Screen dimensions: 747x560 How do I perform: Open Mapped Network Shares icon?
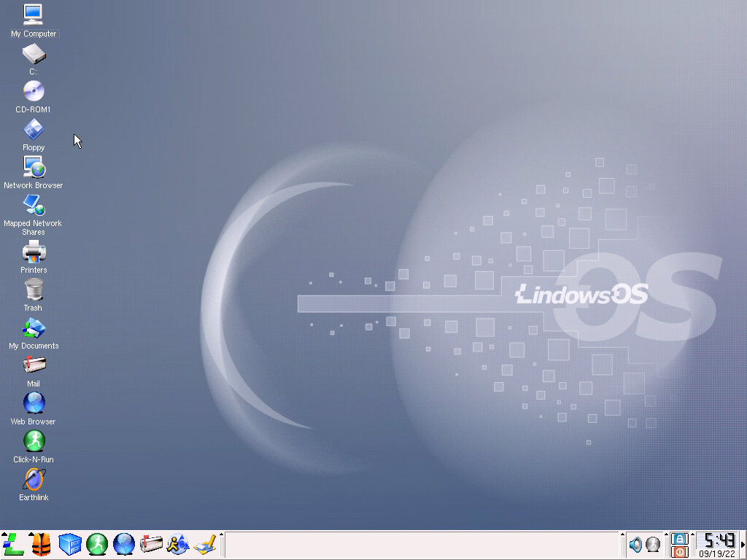point(34,206)
